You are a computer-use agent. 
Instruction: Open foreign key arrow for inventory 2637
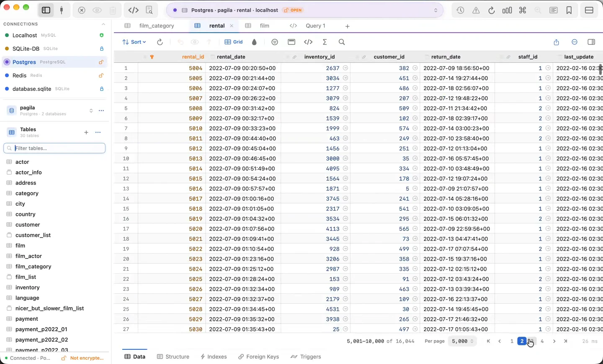(x=345, y=68)
